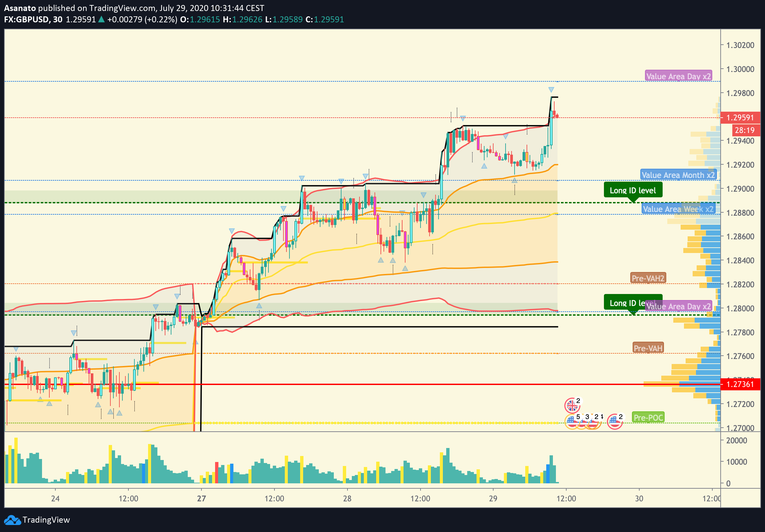Click the 12:00 label between dates 28 and 29
This screenshot has width=765, height=532.
coord(420,499)
